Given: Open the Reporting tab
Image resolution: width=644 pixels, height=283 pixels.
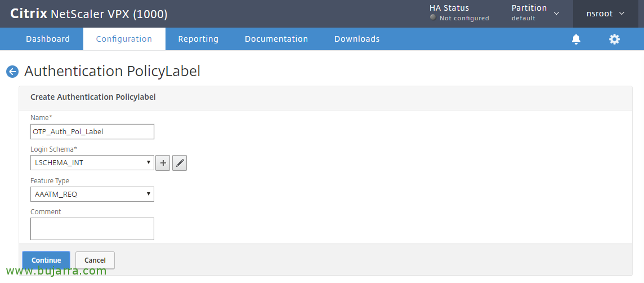Looking at the screenshot, I should pos(198,39).
